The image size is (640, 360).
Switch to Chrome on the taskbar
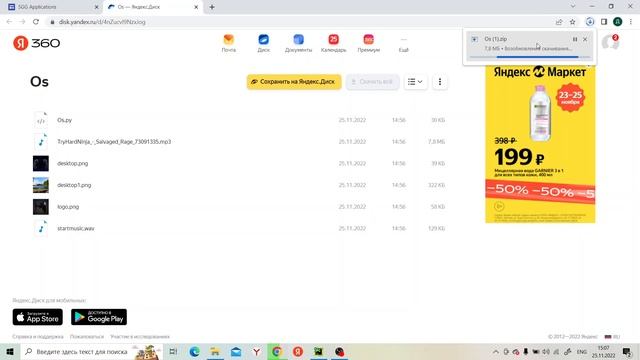coord(277,351)
